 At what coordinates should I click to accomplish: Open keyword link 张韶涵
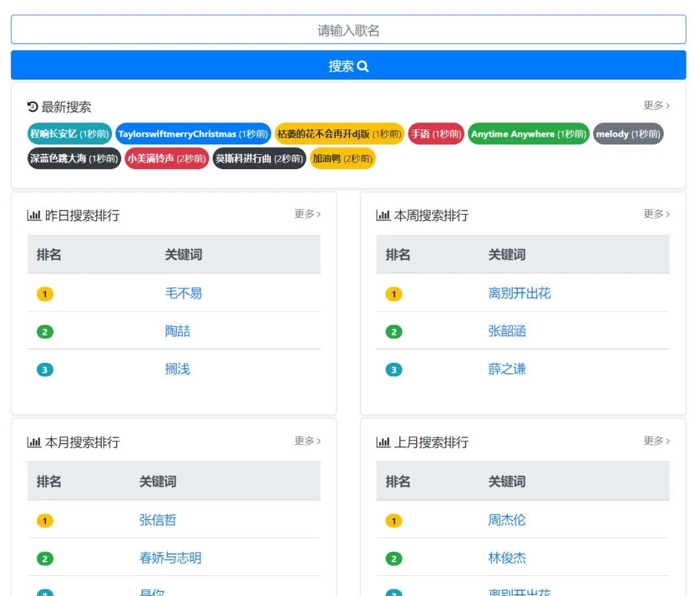pyautogui.click(x=507, y=331)
